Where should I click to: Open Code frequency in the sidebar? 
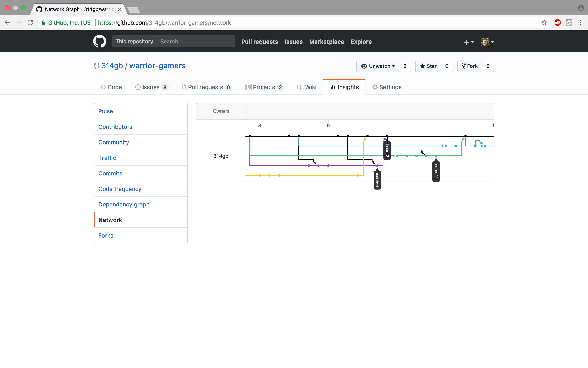coord(141,189)
